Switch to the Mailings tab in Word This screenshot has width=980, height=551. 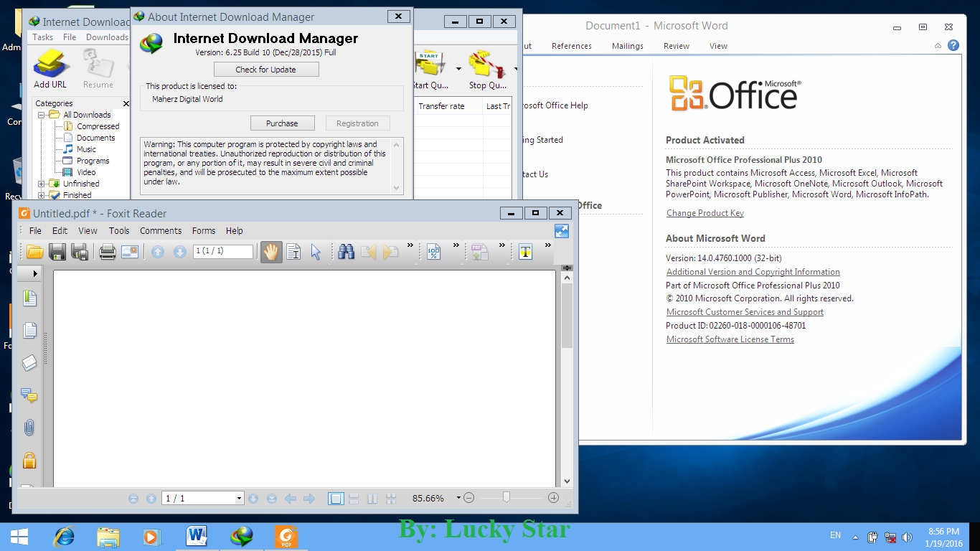[628, 46]
